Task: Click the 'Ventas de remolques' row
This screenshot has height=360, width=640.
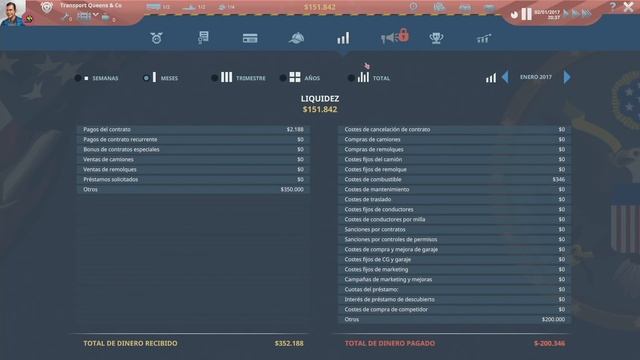Action: pyautogui.click(x=193, y=169)
